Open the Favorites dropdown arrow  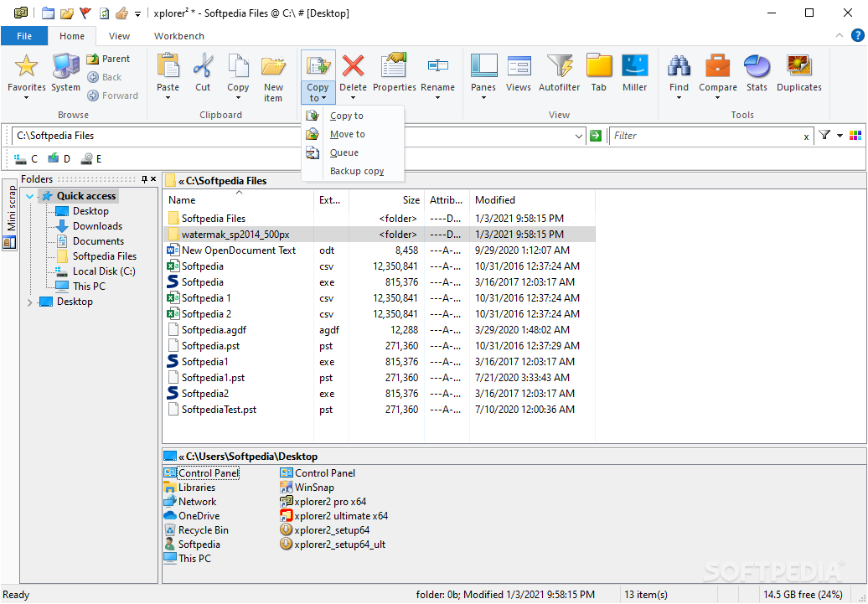(x=26, y=99)
